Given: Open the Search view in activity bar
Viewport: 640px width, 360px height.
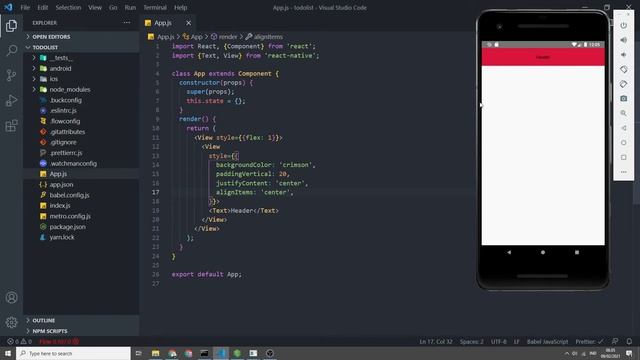Looking at the screenshot, I should [x=11, y=51].
